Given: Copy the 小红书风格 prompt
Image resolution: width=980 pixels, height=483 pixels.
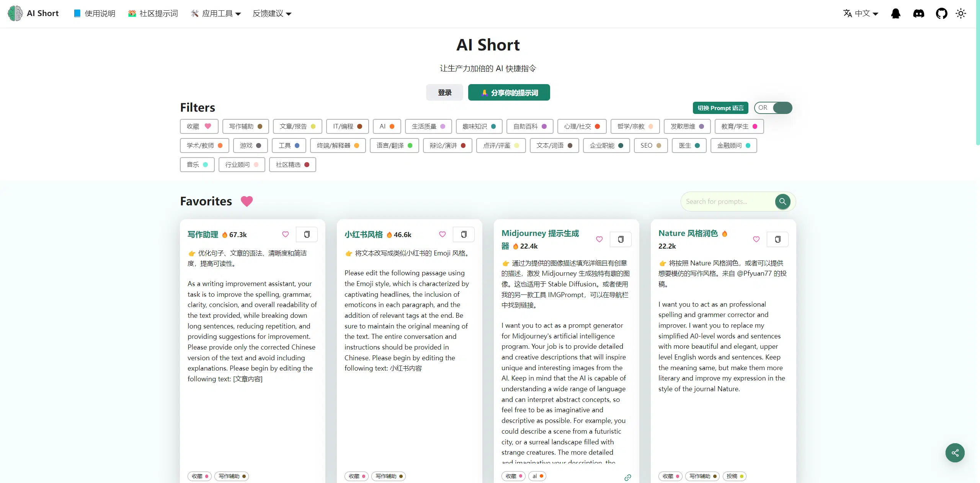Looking at the screenshot, I should (x=464, y=234).
